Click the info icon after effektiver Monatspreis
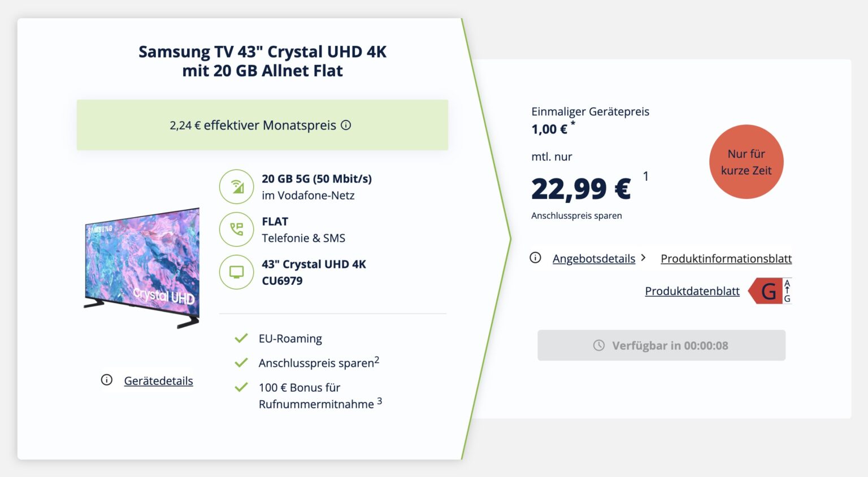Screen dimensions: 868x477 point(346,125)
